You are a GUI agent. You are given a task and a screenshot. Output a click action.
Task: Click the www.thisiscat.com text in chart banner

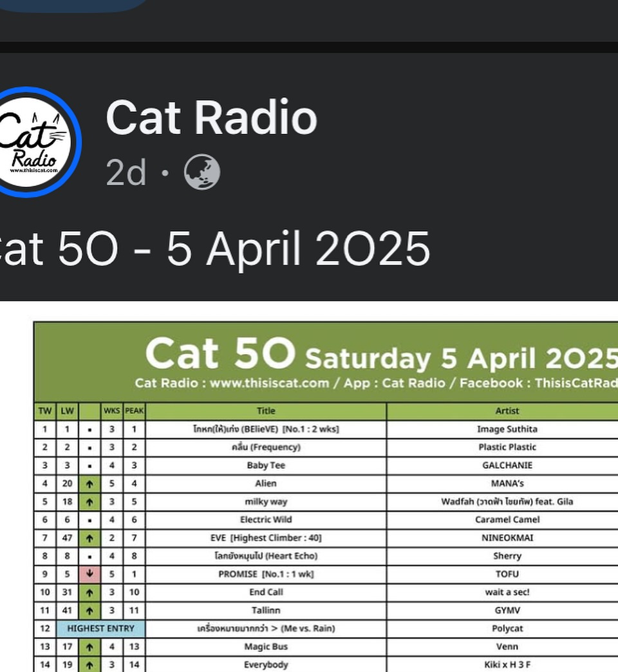269,383
